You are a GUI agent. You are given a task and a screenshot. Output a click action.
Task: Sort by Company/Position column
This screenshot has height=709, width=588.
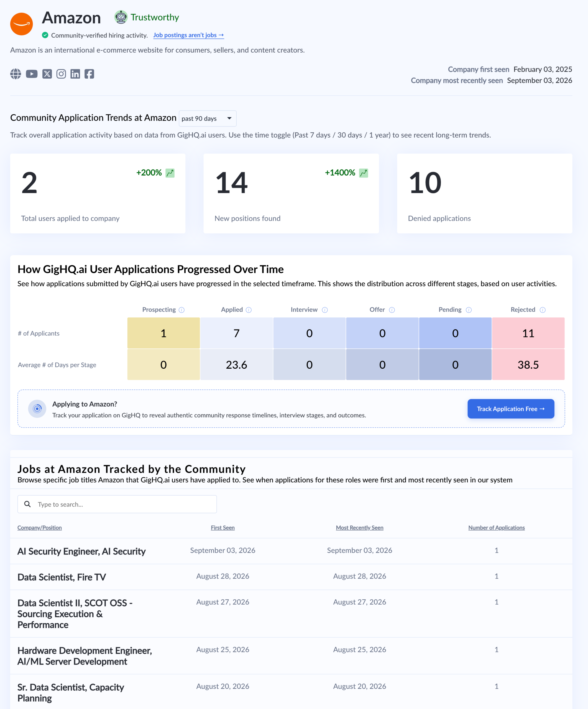coord(40,528)
